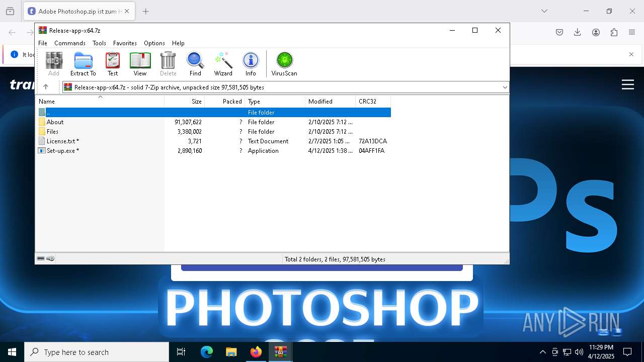Click the Firefox View icon

pos(10,11)
